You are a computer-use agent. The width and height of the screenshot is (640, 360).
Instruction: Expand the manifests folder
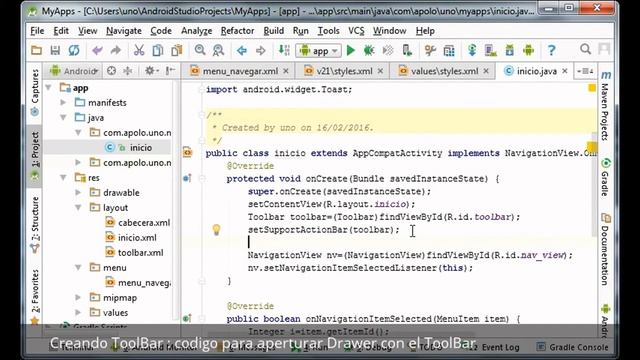click(63, 102)
